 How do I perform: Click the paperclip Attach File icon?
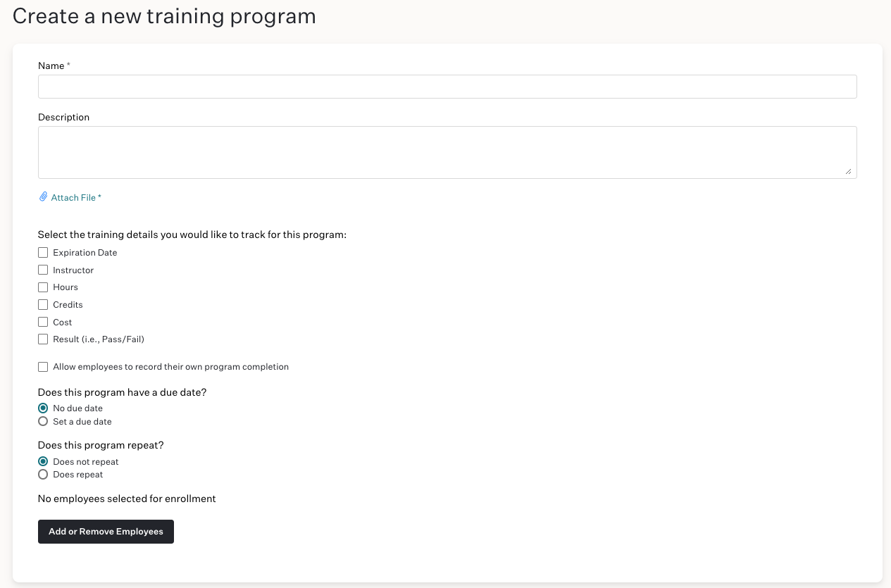43,197
